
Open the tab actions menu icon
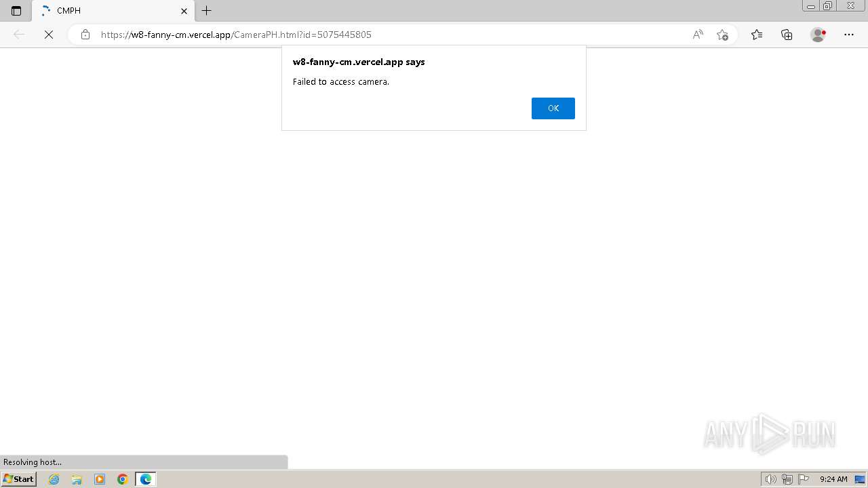(16, 11)
